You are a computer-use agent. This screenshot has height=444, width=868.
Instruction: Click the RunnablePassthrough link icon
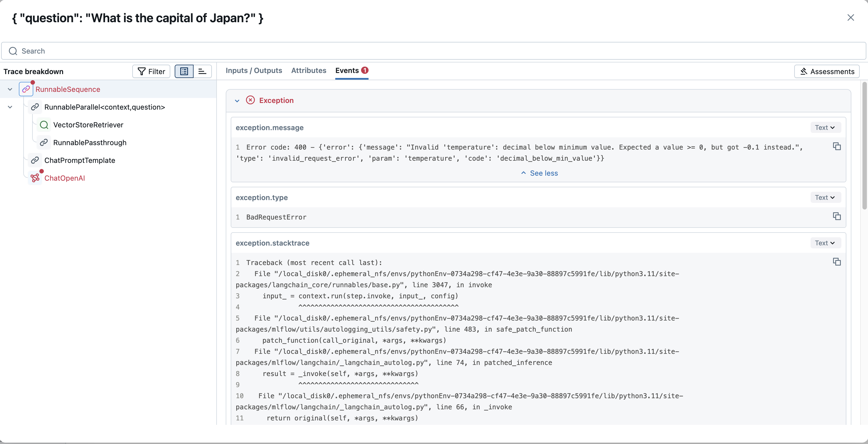coord(44,143)
